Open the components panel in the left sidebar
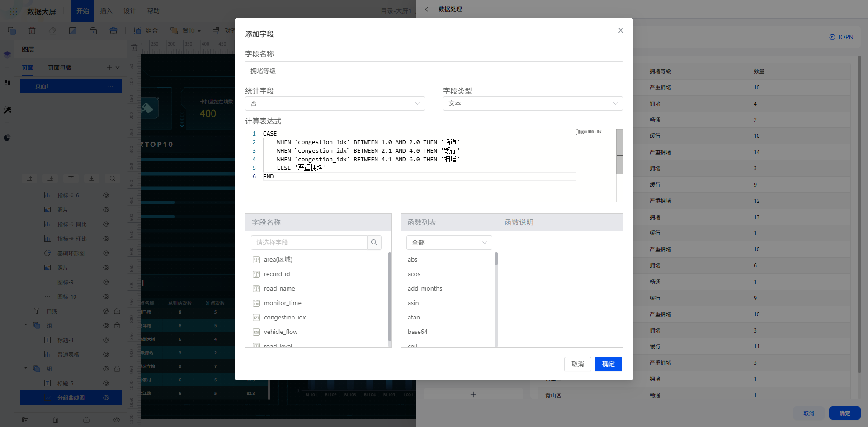The width and height of the screenshot is (868, 427). (7, 82)
